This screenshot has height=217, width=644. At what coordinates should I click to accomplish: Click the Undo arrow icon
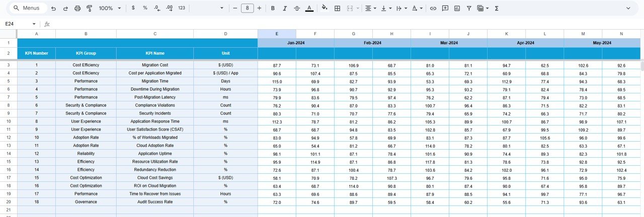coord(54,9)
